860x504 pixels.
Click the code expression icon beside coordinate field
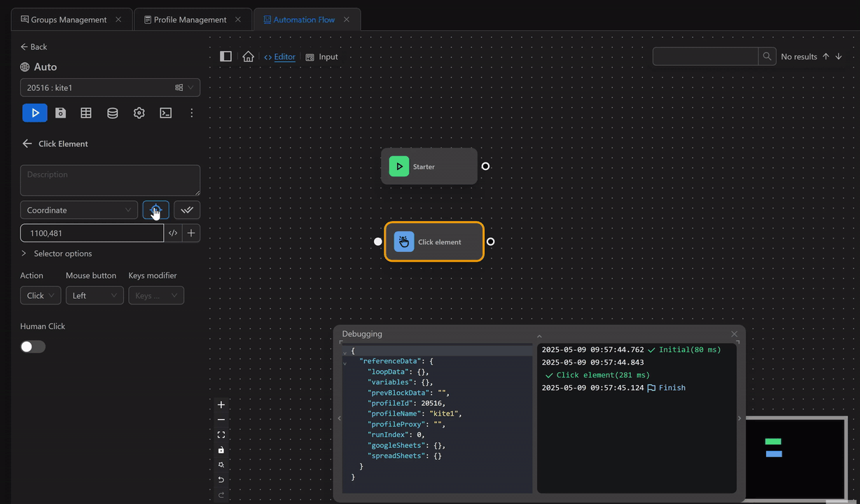[173, 233]
